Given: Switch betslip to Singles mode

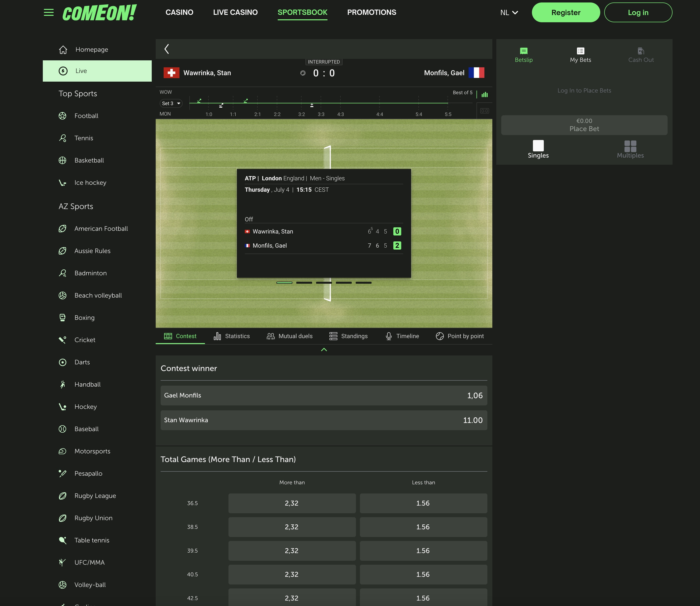Looking at the screenshot, I should tap(538, 149).
